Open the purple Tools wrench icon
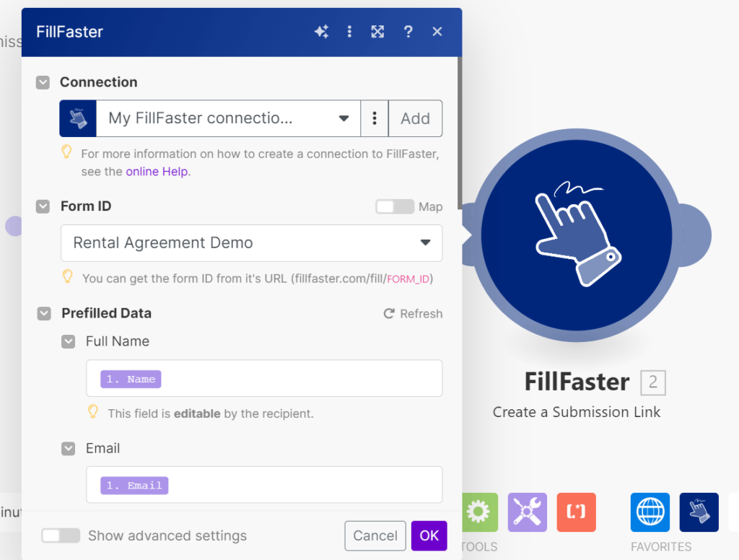This screenshot has width=739, height=560. click(528, 512)
